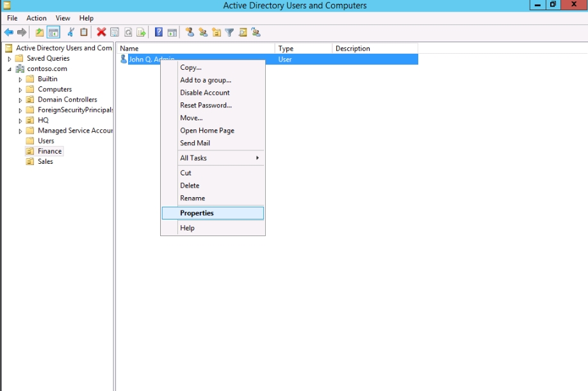Click the Export List toolbar icon
Screen dimensions: 588x391
pyautogui.click(x=141, y=32)
